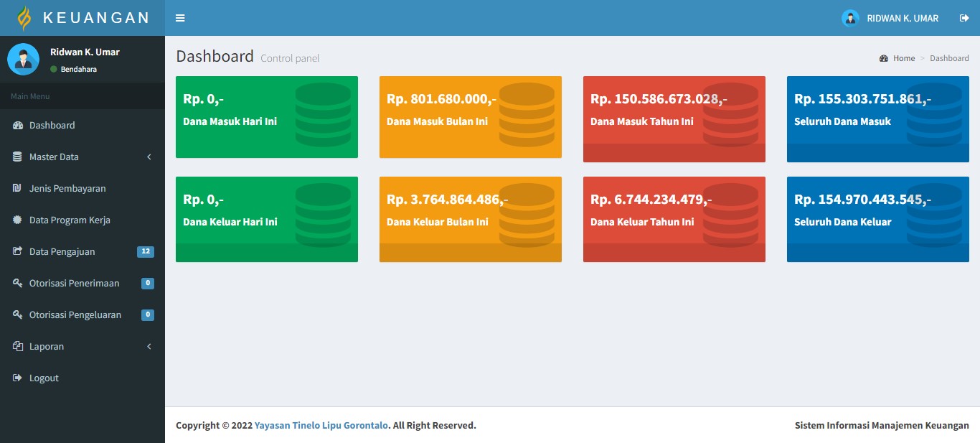The width and height of the screenshot is (980, 443).
Task: Click the Keuangan flame logo
Action: click(x=24, y=18)
